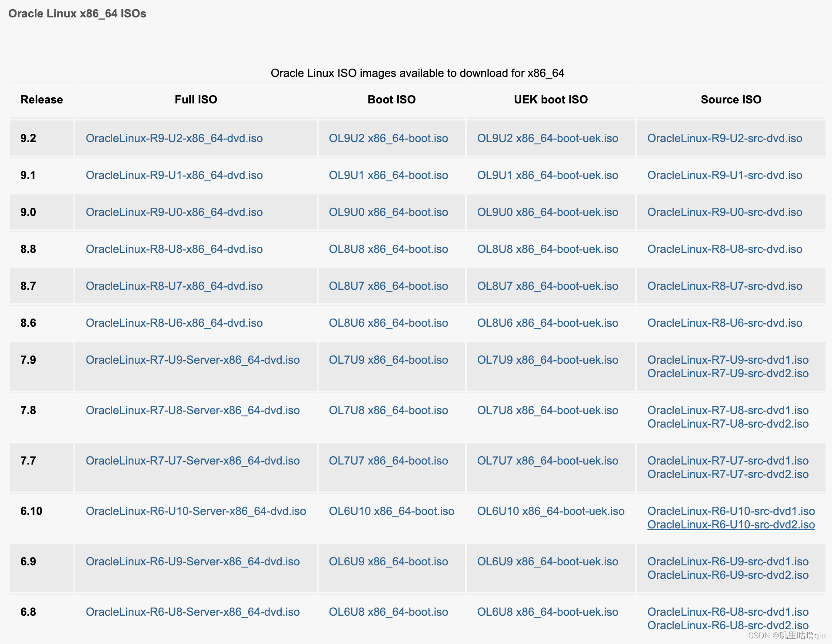
Task: Download OracleLinux-R9-U2-x86_64-dvd.iso full ISO
Action: (x=175, y=138)
